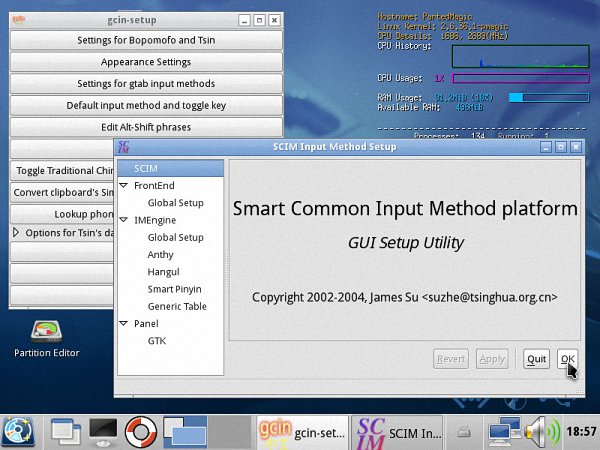The width and height of the screenshot is (600, 450).
Task: Select Smart Pinyin in the tree
Action: coord(175,289)
